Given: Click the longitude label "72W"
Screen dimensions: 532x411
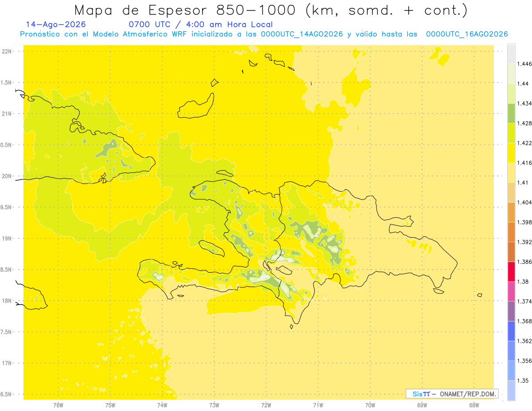Looking at the screenshot, I should pos(266,405).
